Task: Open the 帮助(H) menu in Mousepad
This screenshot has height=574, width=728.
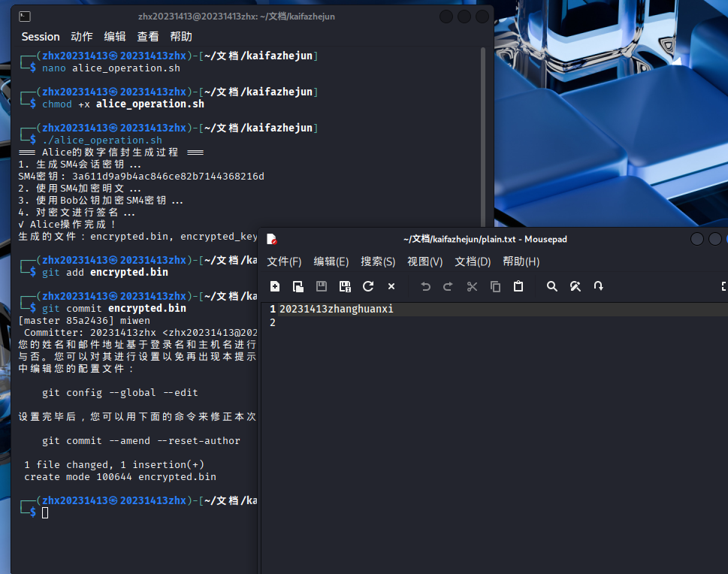Action: [x=521, y=261]
